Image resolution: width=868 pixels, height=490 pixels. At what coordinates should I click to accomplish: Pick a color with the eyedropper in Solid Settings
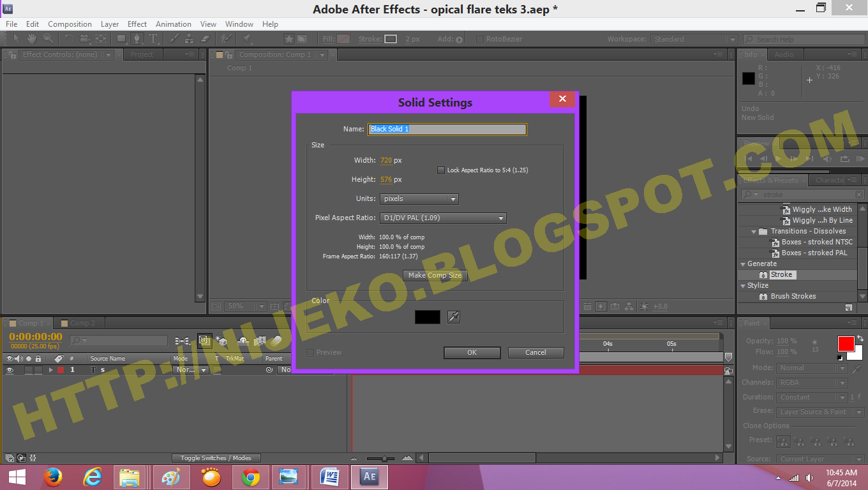point(453,316)
